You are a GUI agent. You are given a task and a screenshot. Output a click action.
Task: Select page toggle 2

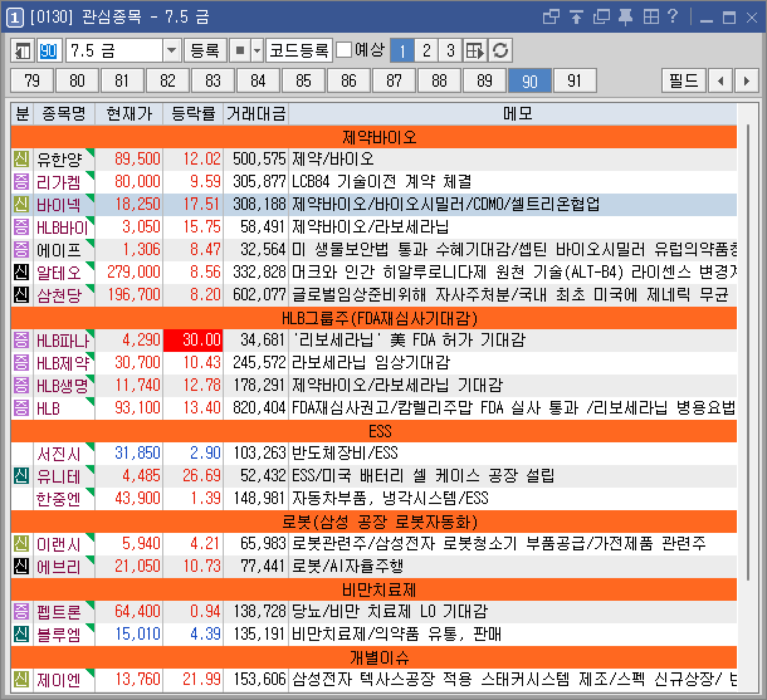[x=426, y=51]
